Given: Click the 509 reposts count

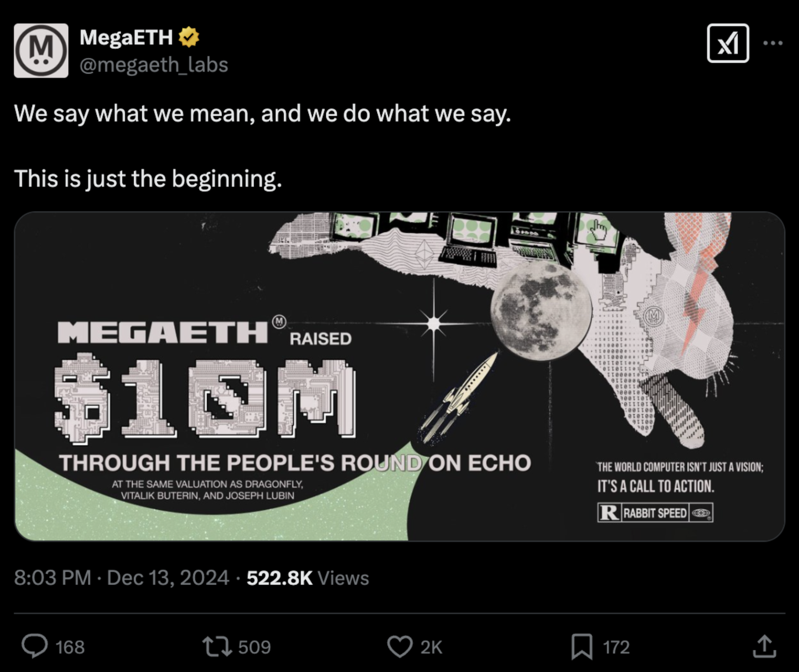Looking at the screenshot, I should (254, 647).
